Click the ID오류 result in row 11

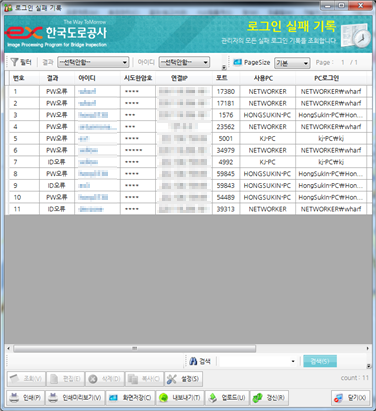[56, 209]
